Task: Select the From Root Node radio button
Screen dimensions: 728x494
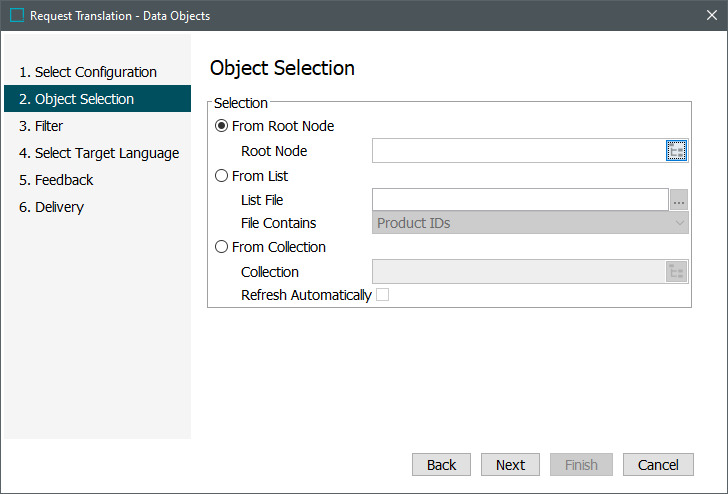Action: [222, 127]
